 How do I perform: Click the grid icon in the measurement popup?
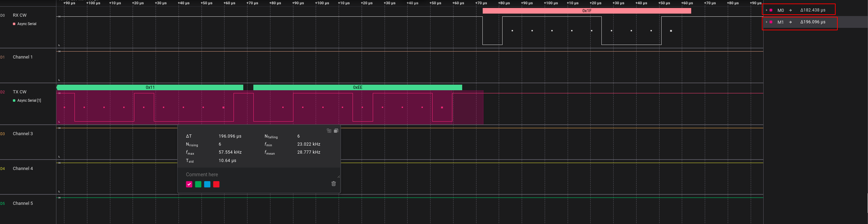pos(329,131)
